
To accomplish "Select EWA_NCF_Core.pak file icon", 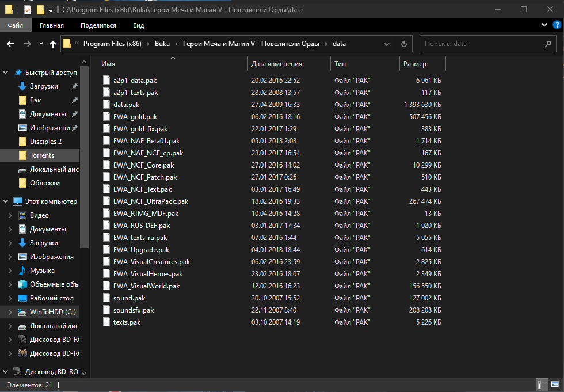I will (106, 165).
